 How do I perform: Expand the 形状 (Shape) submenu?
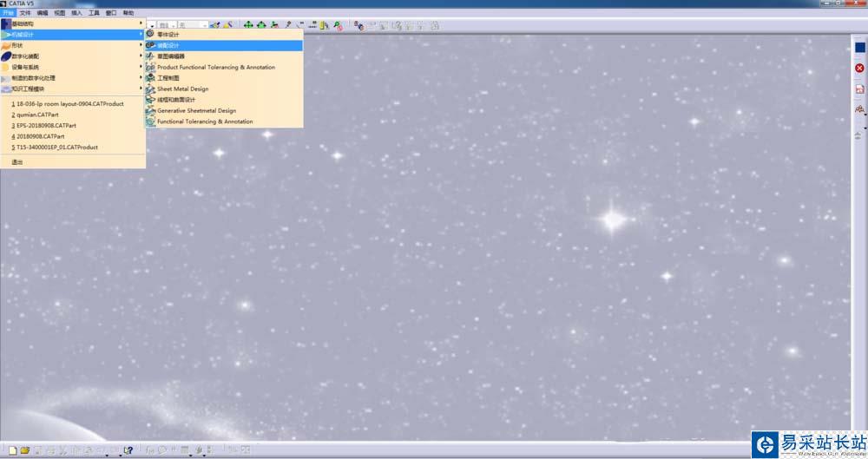pos(73,45)
